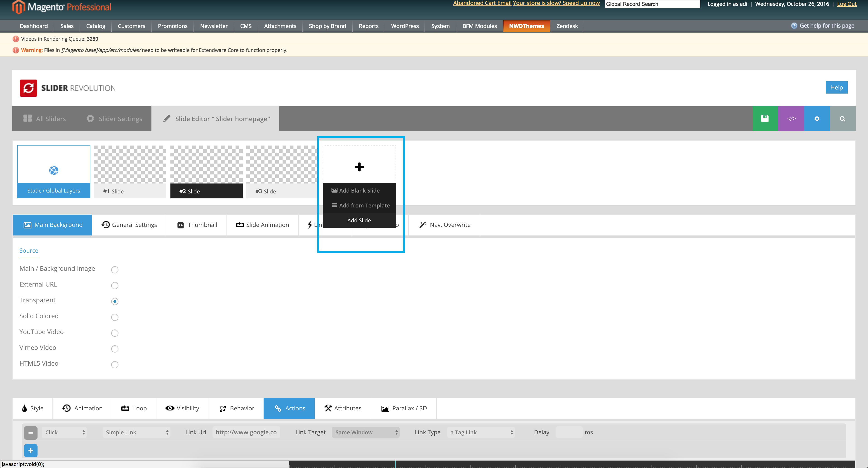Screen dimensions: 868x468
Task: Click the Link Url input field
Action: (246, 432)
